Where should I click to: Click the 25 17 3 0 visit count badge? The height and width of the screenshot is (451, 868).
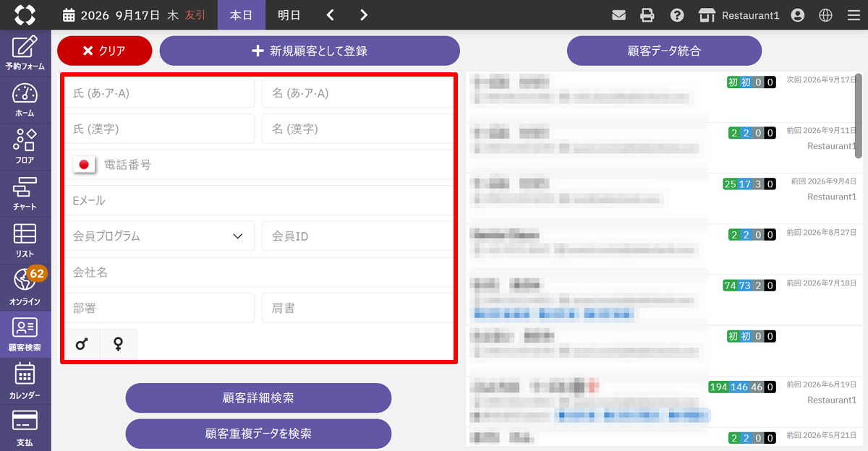pyautogui.click(x=749, y=184)
